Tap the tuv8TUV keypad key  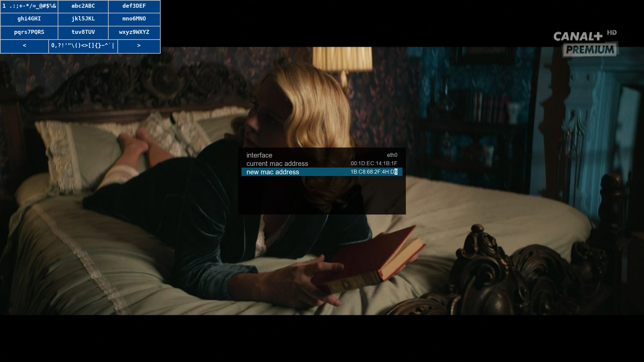click(x=83, y=33)
